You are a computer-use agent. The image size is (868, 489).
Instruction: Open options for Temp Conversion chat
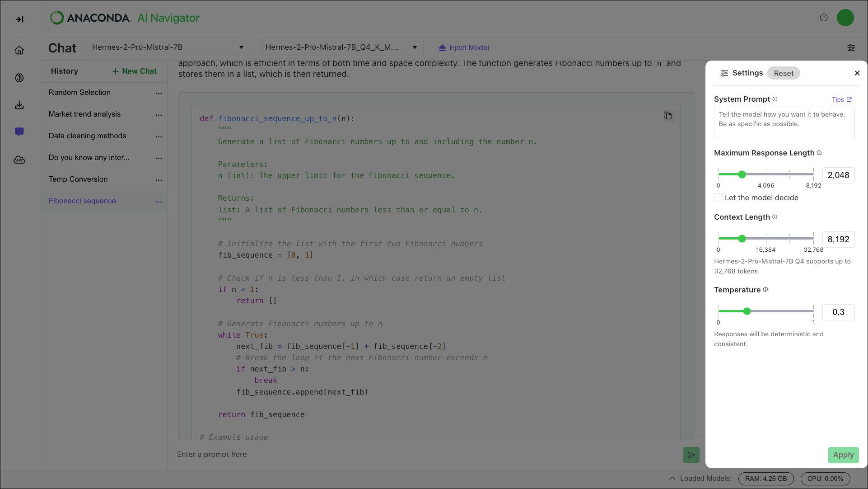[x=159, y=179]
